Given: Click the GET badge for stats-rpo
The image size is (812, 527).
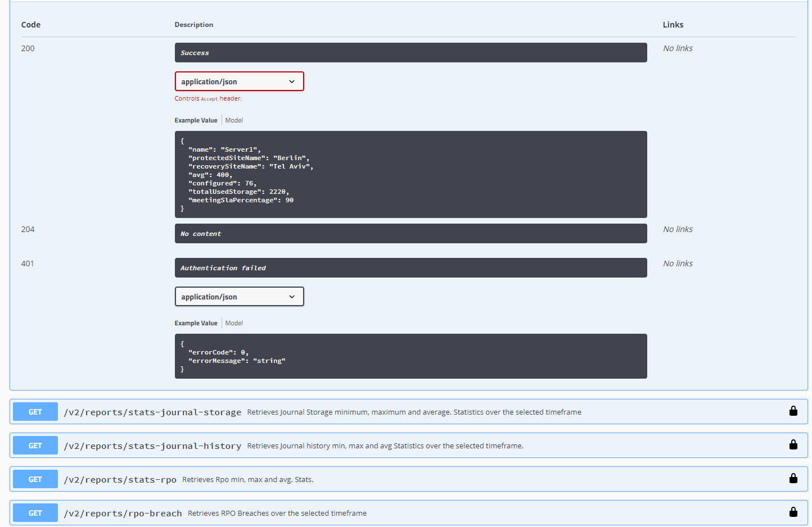Looking at the screenshot, I should [35, 479].
